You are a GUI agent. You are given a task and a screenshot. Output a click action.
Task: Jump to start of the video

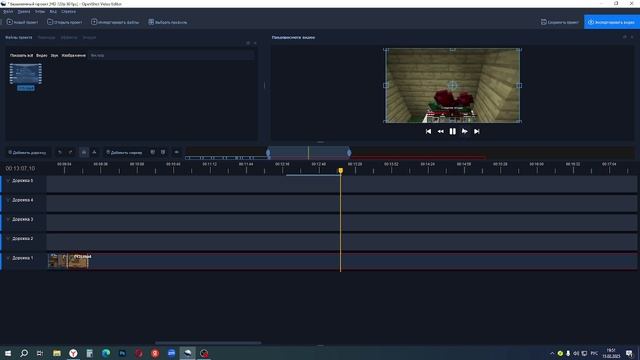coord(428,131)
